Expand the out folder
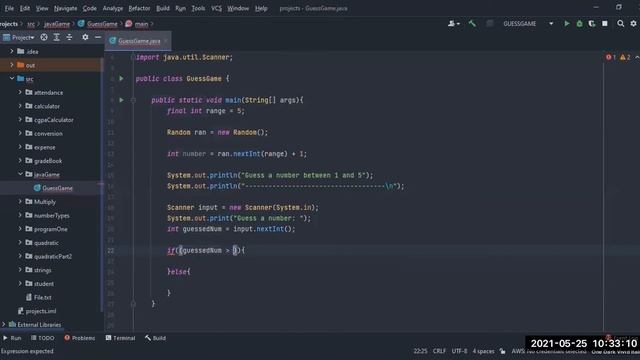The height and width of the screenshot is (360, 640). [12, 64]
